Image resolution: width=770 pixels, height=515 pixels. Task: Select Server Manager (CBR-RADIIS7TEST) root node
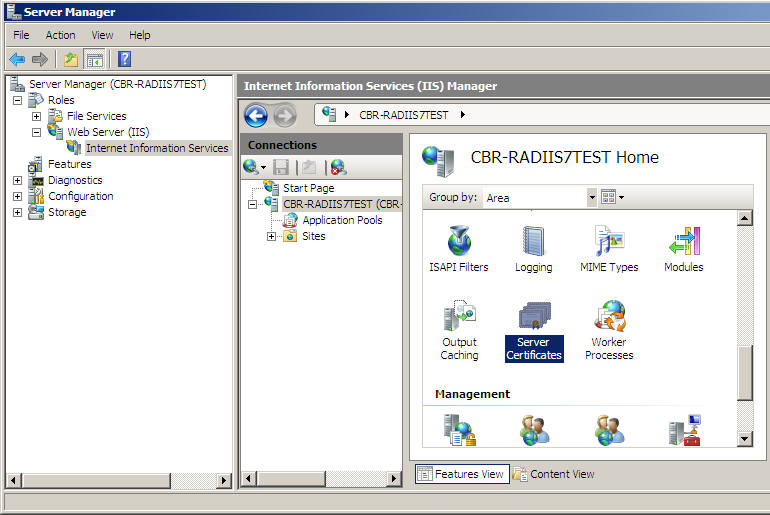pos(117,84)
